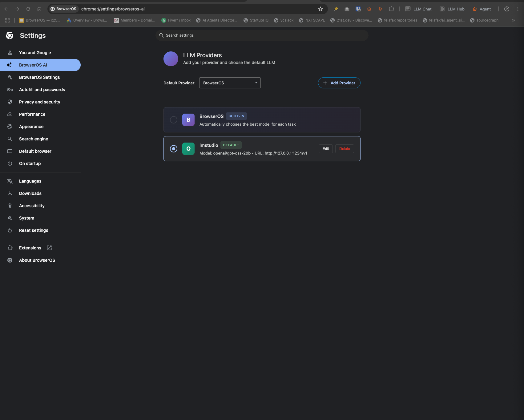Click the camera screenshot icon in toolbar
This screenshot has width=524, height=420.
point(347,9)
